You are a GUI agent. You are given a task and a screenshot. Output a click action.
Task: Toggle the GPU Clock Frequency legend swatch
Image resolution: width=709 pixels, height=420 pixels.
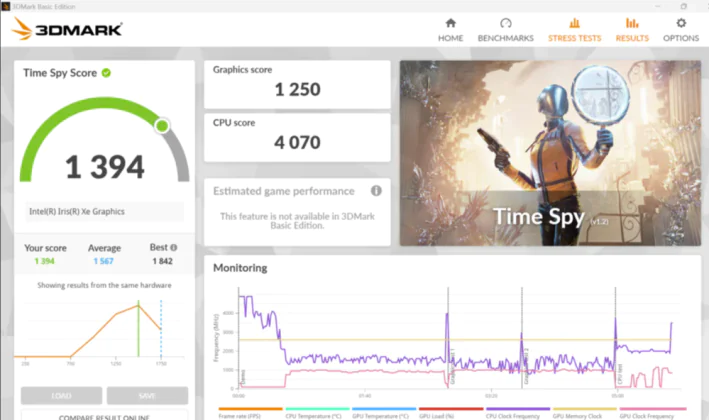(652, 408)
